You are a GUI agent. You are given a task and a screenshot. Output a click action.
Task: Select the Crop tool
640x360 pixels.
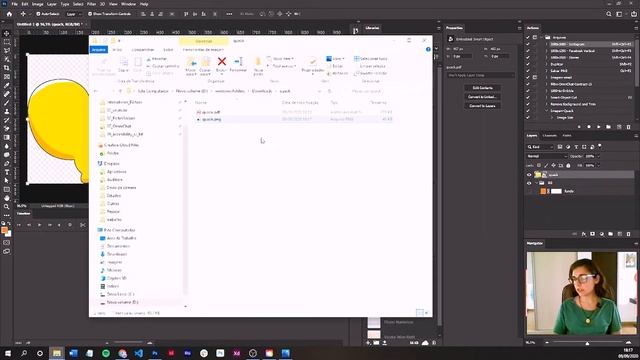(x=7, y=68)
